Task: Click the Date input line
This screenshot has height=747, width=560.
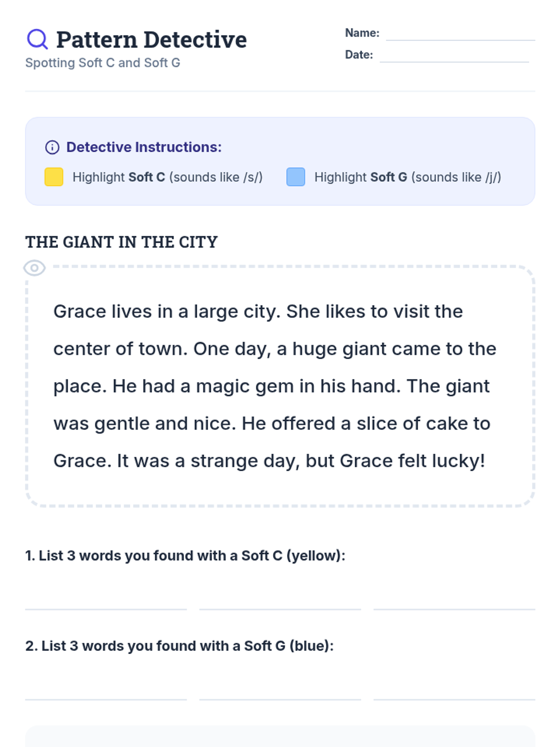Action: (454, 55)
